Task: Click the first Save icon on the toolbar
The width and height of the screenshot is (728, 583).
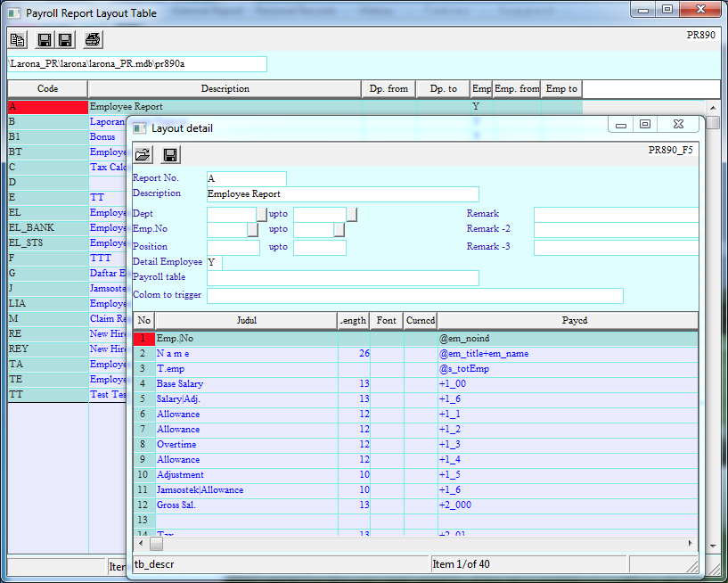Action: click(x=42, y=39)
